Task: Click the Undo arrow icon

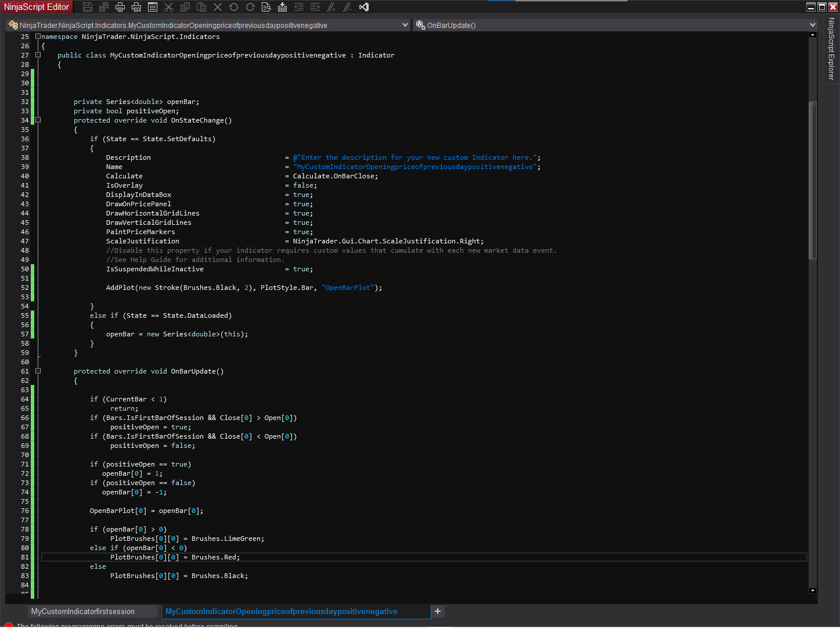Action: tap(234, 7)
